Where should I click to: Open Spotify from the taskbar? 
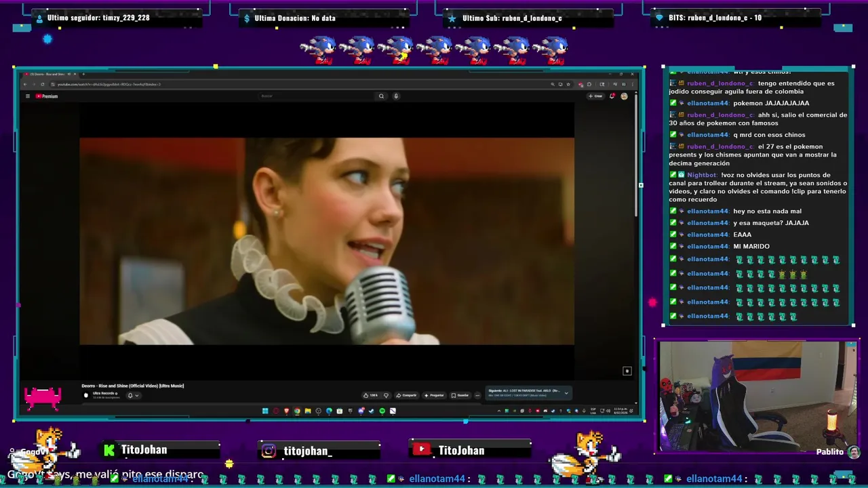click(382, 411)
